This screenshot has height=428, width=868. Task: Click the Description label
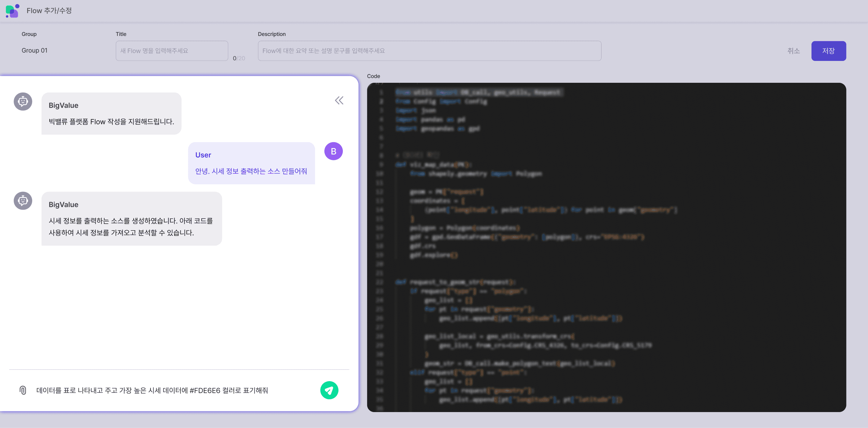[272, 34]
